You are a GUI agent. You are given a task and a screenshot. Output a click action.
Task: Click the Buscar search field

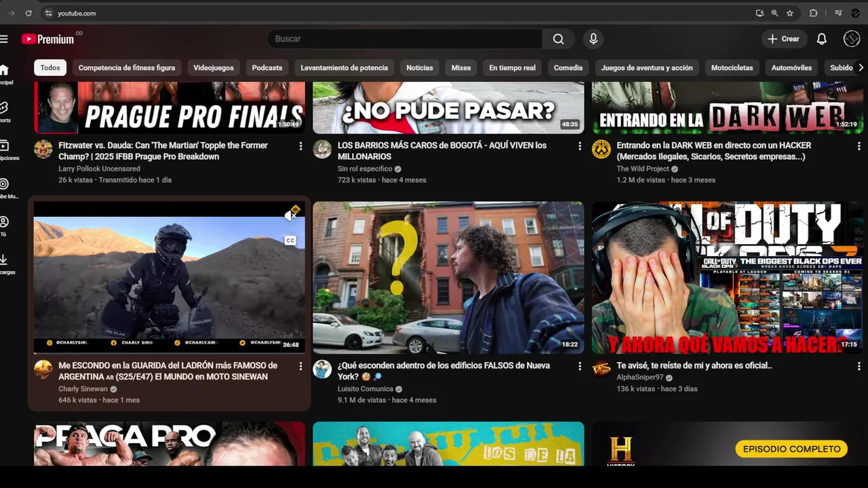click(405, 39)
